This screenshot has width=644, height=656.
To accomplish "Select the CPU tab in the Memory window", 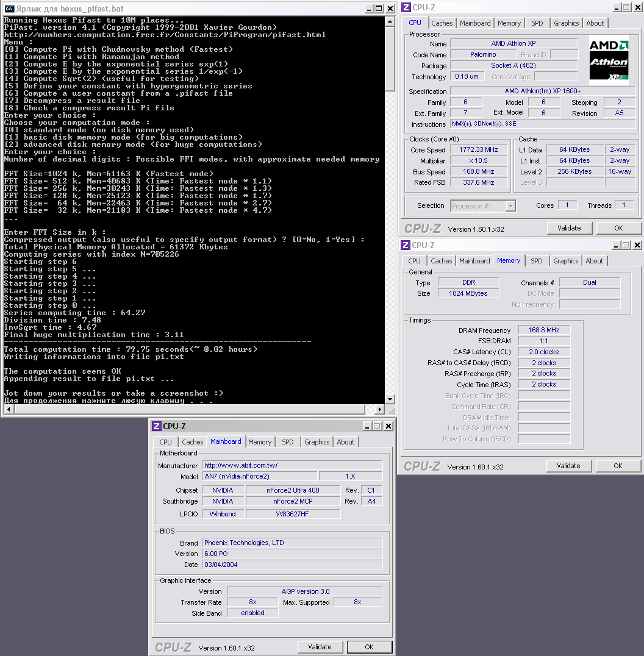I will (414, 261).
